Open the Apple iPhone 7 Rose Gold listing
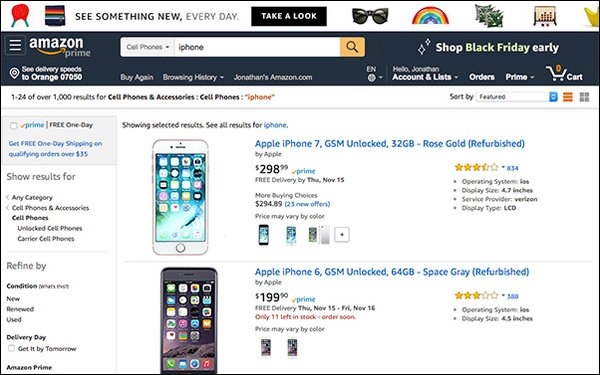Image resolution: width=600 pixels, height=375 pixels. click(390, 143)
